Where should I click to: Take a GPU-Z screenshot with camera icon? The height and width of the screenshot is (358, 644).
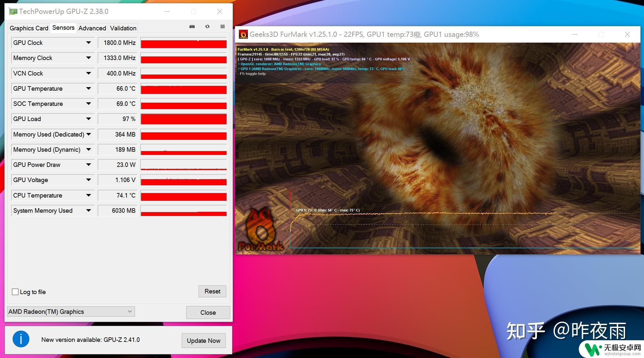[x=192, y=26]
